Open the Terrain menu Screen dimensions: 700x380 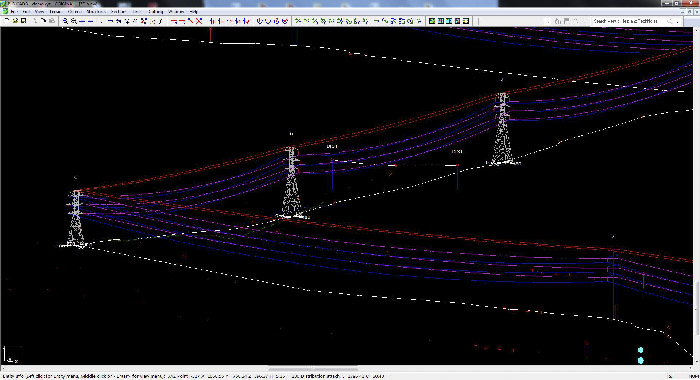[x=56, y=12]
